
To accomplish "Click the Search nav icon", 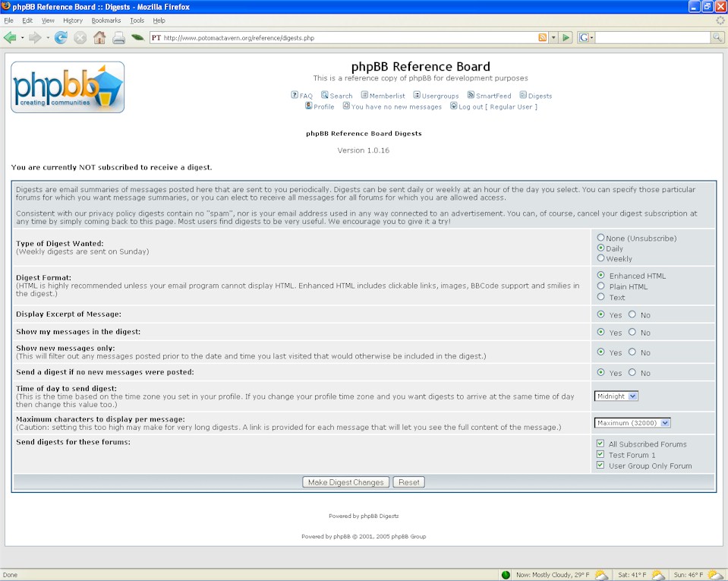I will pyautogui.click(x=325, y=95).
